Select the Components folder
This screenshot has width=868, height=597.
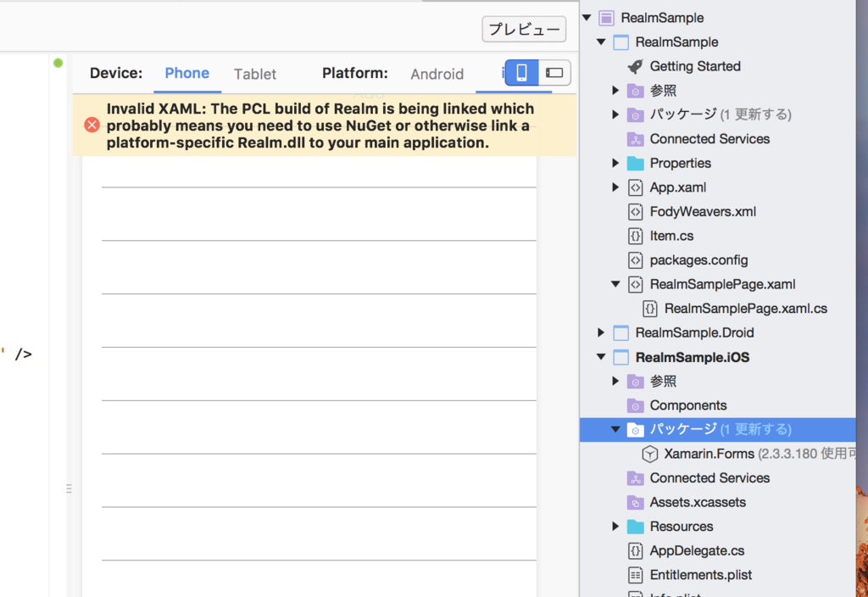(688, 405)
